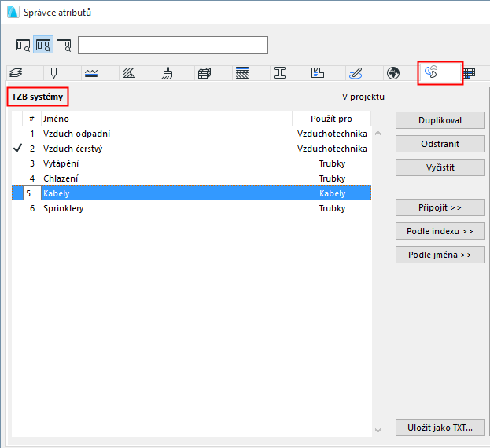Click the list scroll down arrow

point(378,431)
